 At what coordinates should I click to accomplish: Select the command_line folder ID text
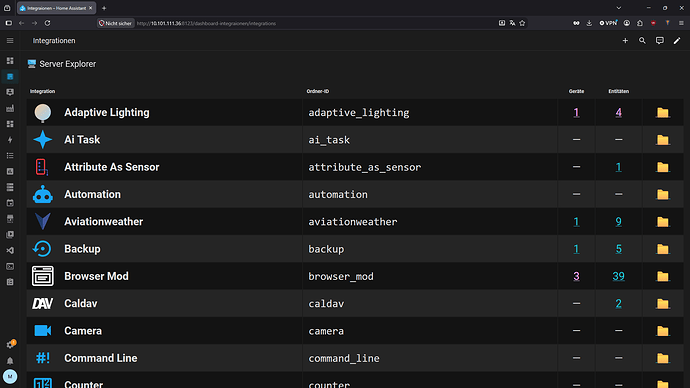(x=344, y=358)
